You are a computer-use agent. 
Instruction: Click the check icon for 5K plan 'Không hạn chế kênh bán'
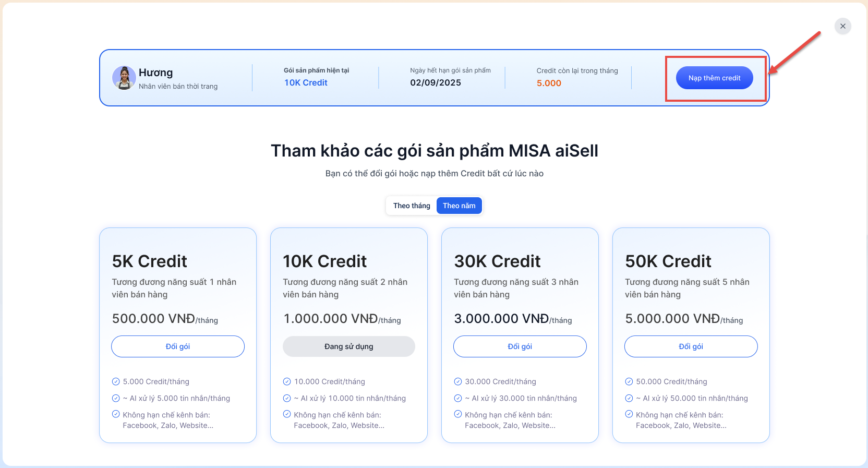point(116,414)
